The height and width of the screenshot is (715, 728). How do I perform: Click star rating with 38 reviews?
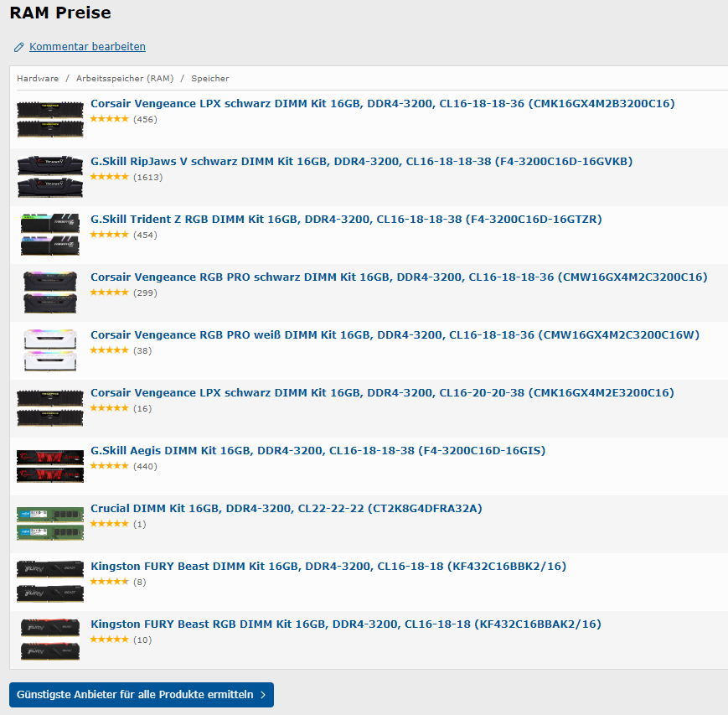109,350
